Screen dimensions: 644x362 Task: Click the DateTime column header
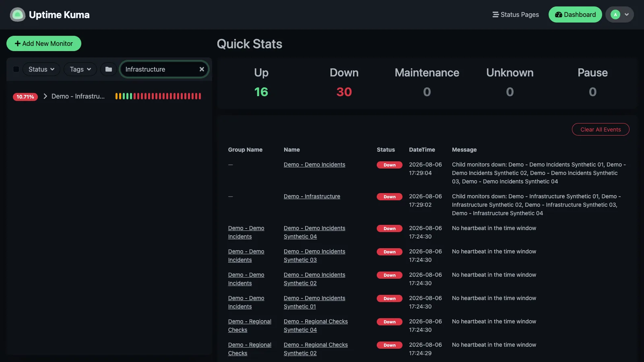click(x=422, y=150)
